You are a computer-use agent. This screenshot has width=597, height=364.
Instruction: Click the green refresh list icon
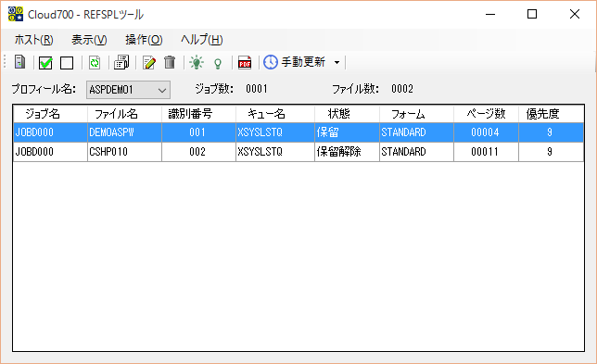95,62
